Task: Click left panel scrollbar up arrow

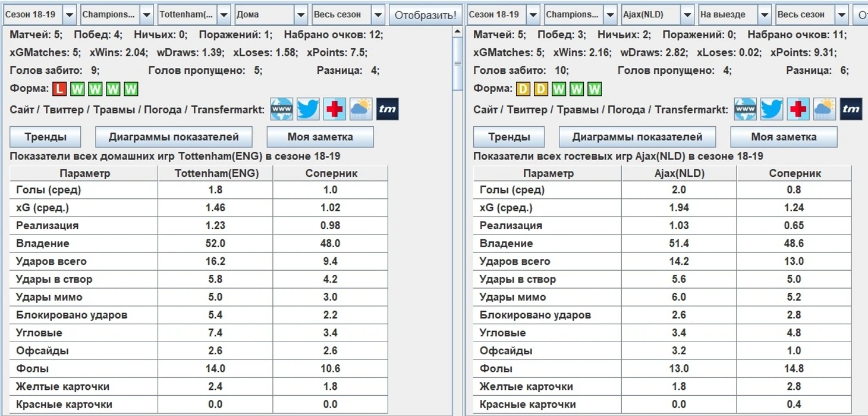Action: coord(457,32)
